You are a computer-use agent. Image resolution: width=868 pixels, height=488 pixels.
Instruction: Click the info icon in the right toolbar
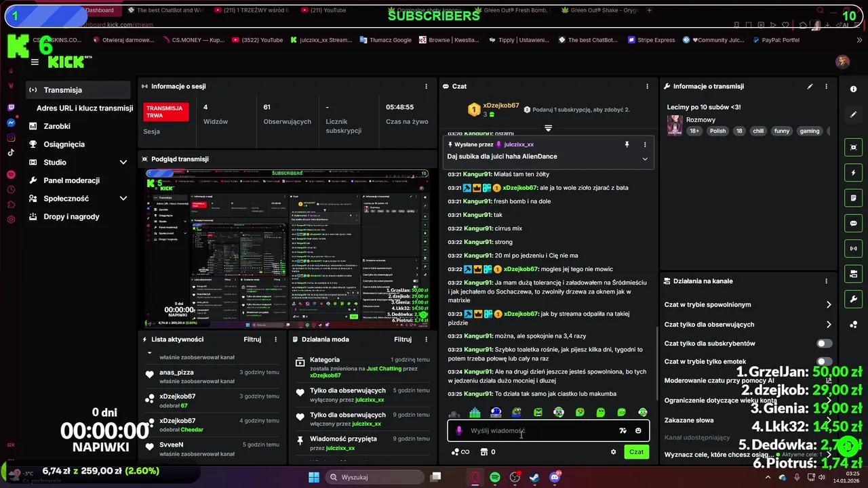click(853, 89)
